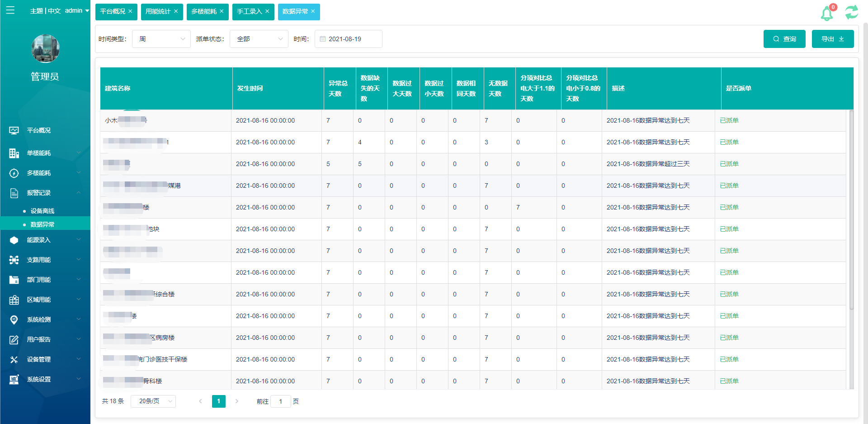Screen dimensions: 868x424
Task: Click the 支路用能 sidebar icon
Action: click(14, 260)
